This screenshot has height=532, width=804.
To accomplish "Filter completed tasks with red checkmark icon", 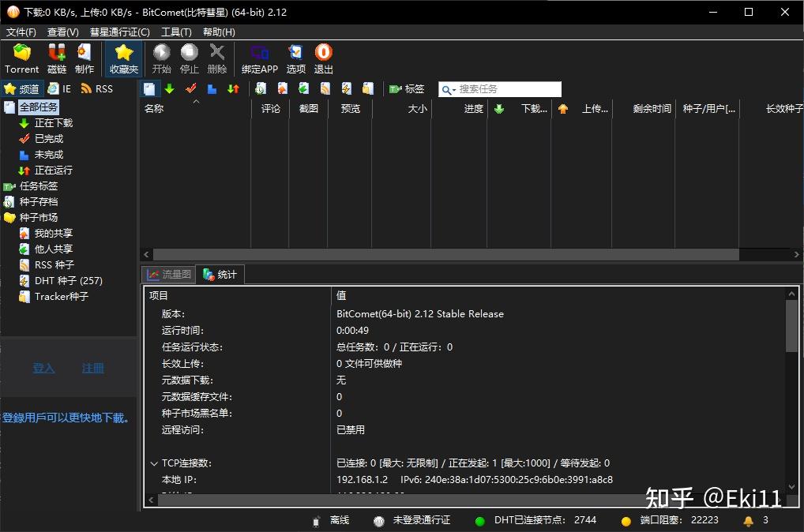I will 191,89.
